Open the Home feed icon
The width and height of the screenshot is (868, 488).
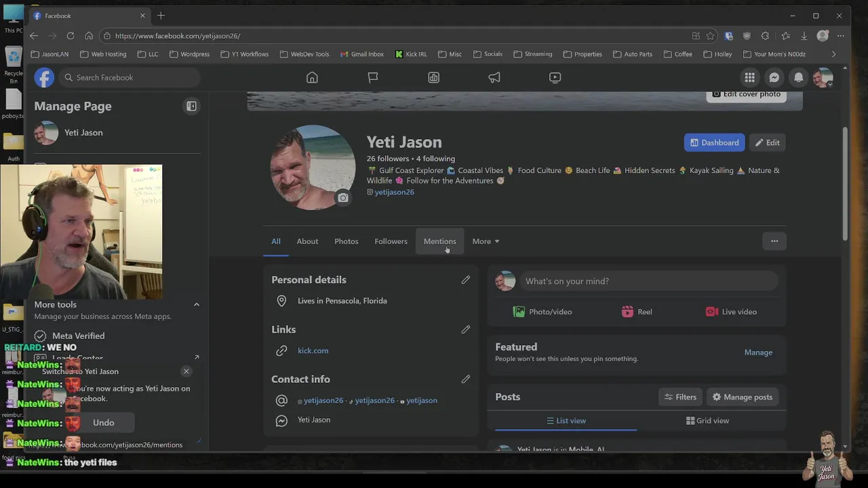tap(312, 77)
